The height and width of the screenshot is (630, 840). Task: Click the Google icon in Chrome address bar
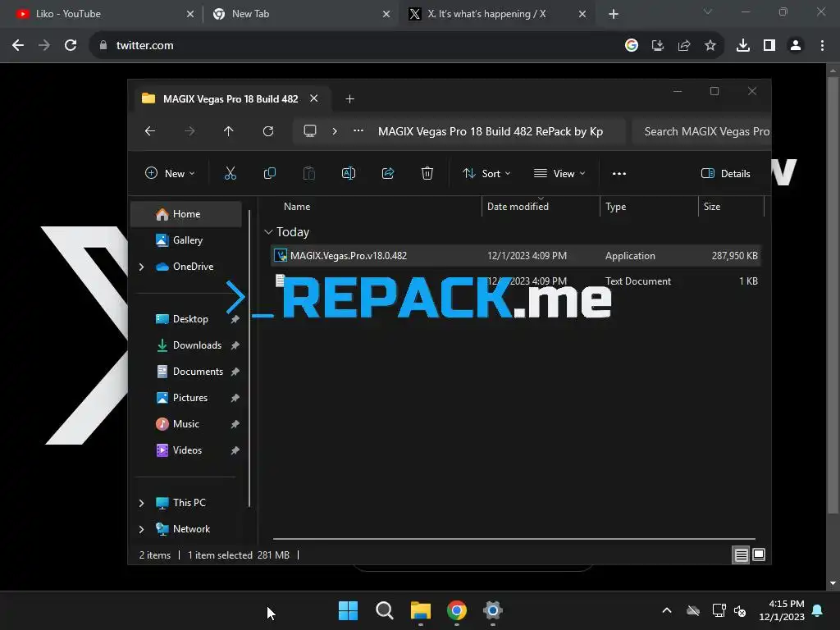pyautogui.click(x=632, y=46)
